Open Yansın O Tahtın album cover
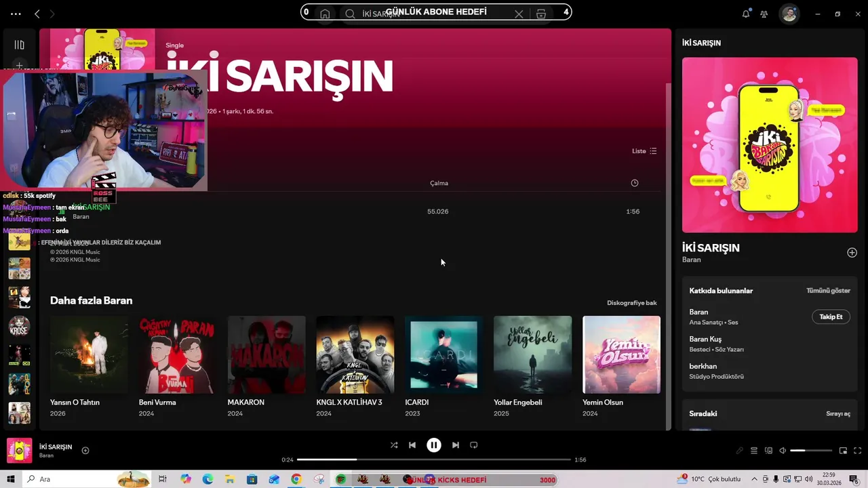Screen dimensions: 868x488 [89, 354]
